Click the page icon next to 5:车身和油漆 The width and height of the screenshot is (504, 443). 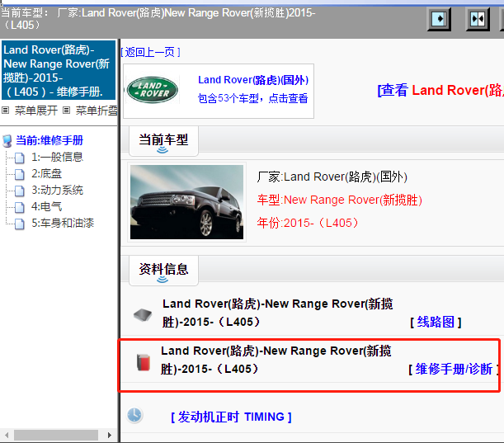pos(20,224)
